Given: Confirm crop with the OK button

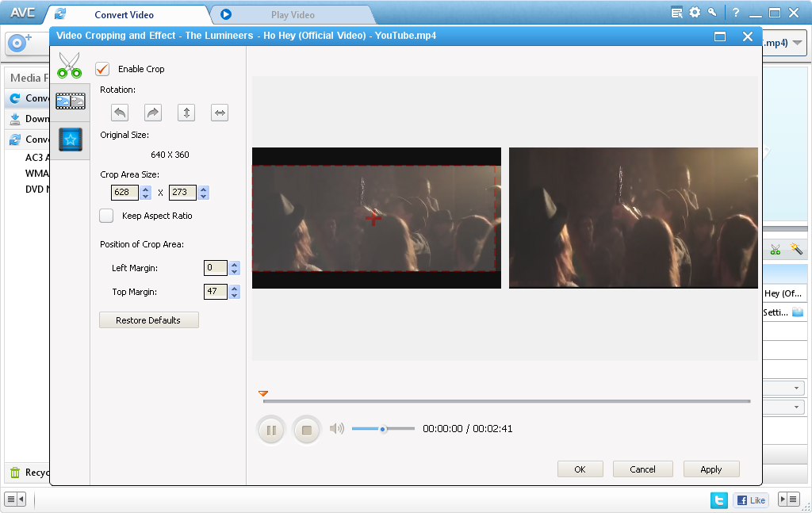Looking at the screenshot, I should click(x=580, y=469).
